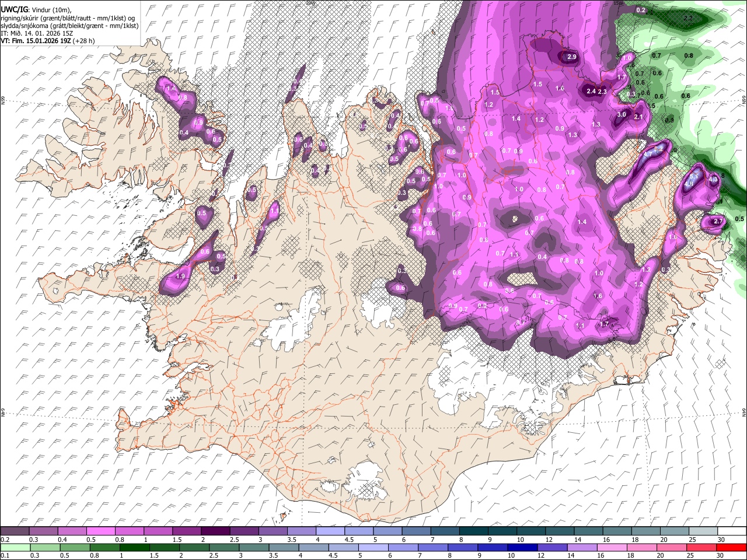The height and width of the screenshot is (560, 747).
Task: Select the "slydda/snjókoma" legend description line
Action: coord(69,26)
